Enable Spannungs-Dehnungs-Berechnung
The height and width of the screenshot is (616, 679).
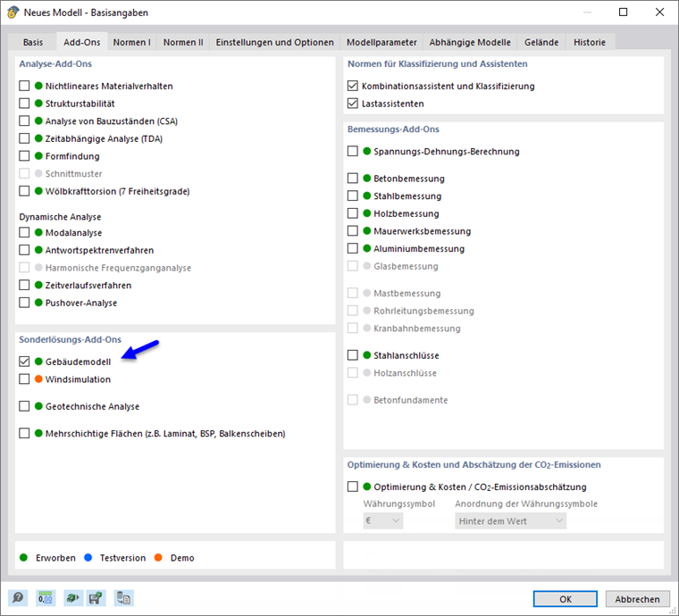[353, 151]
